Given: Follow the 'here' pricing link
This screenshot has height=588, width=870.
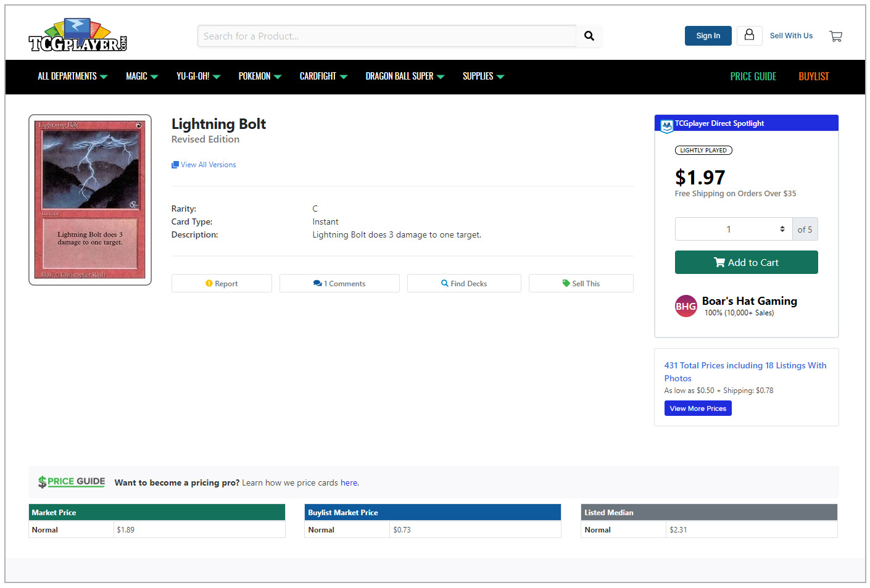Looking at the screenshot, I should coord(349,483).
